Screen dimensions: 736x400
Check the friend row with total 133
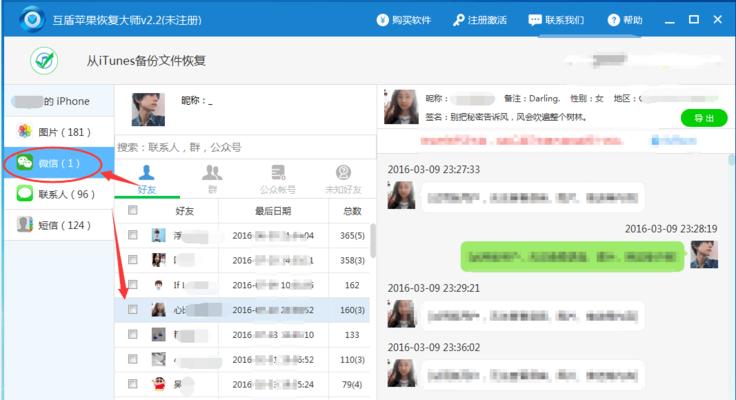133,334
